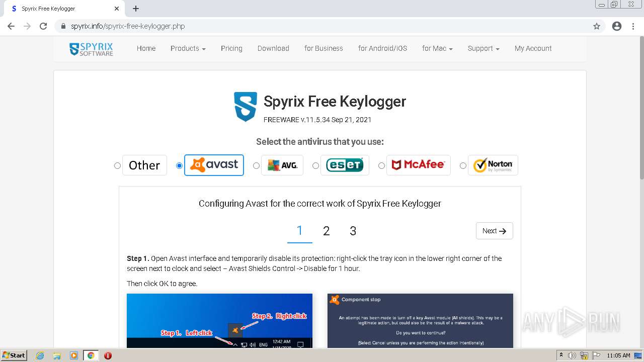Open the for Android/iOS page

[382, 49]
